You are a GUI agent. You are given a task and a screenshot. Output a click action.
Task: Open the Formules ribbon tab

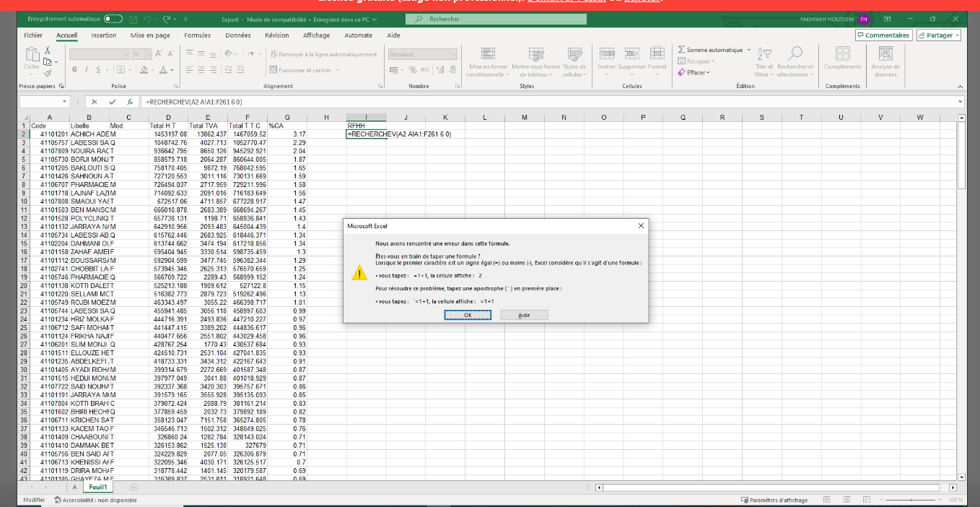[197, 35]
